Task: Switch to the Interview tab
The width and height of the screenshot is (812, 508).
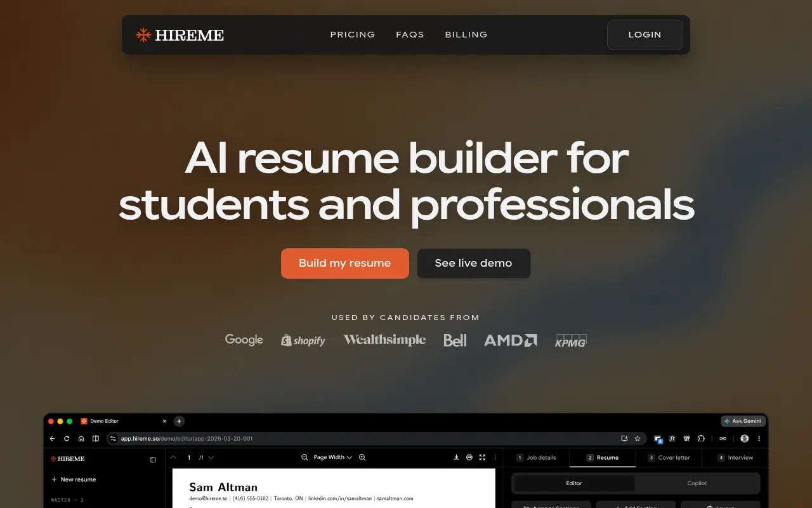Action: tap(735, 457)
